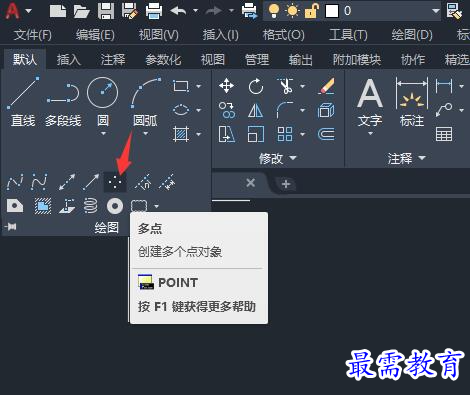This screenshot has width=470, height=396.
Task: Click the Stretch tool
Action: coord(227,134)
